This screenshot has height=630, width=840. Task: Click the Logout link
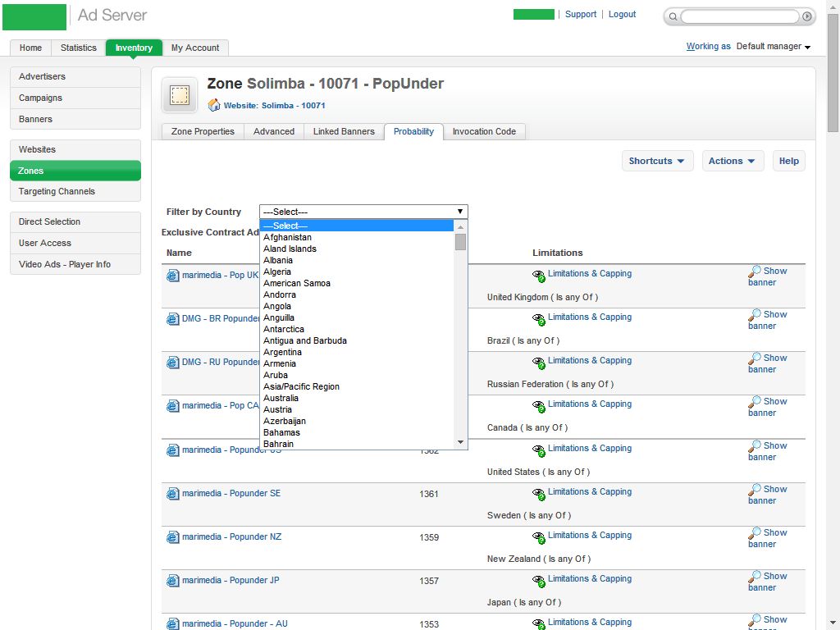[x=622, y=14]
